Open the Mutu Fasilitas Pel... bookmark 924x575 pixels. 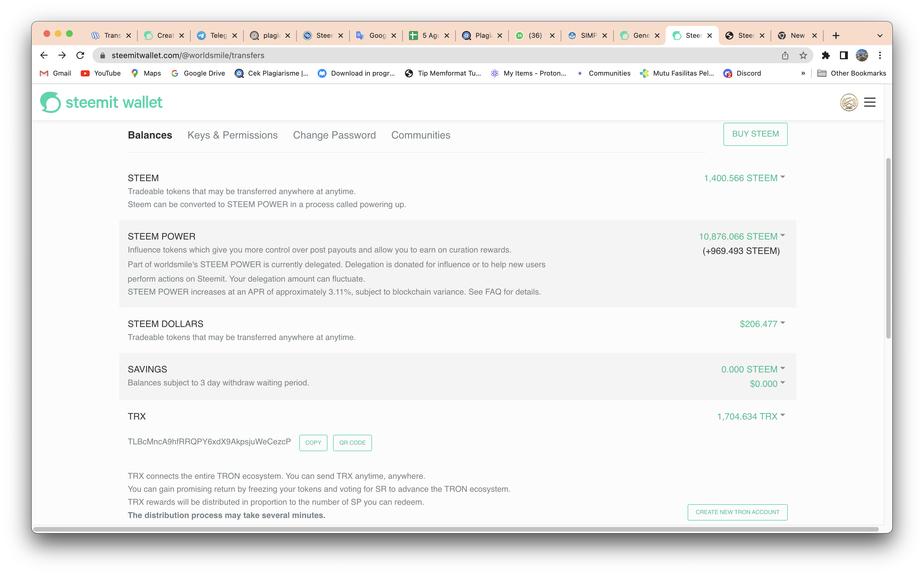tap(677, 73)
